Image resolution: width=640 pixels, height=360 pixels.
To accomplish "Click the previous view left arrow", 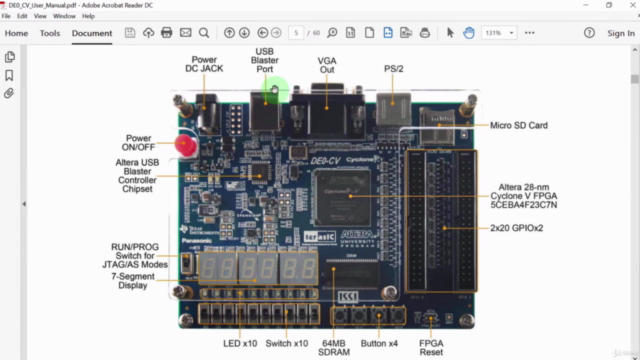I will coord(263,33).
